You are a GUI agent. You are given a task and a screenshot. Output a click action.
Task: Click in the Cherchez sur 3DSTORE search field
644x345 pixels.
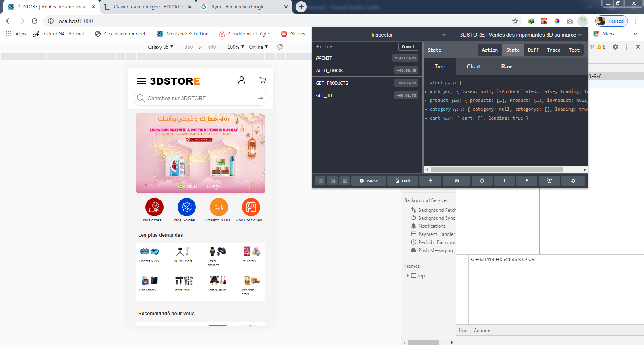coord(201,98)
